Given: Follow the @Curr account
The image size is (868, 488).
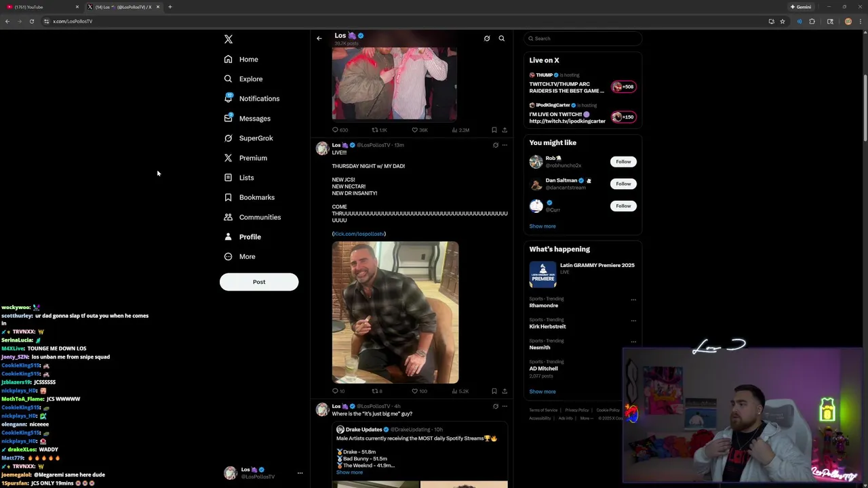Looking at the screenshot, I should [623, 206].
